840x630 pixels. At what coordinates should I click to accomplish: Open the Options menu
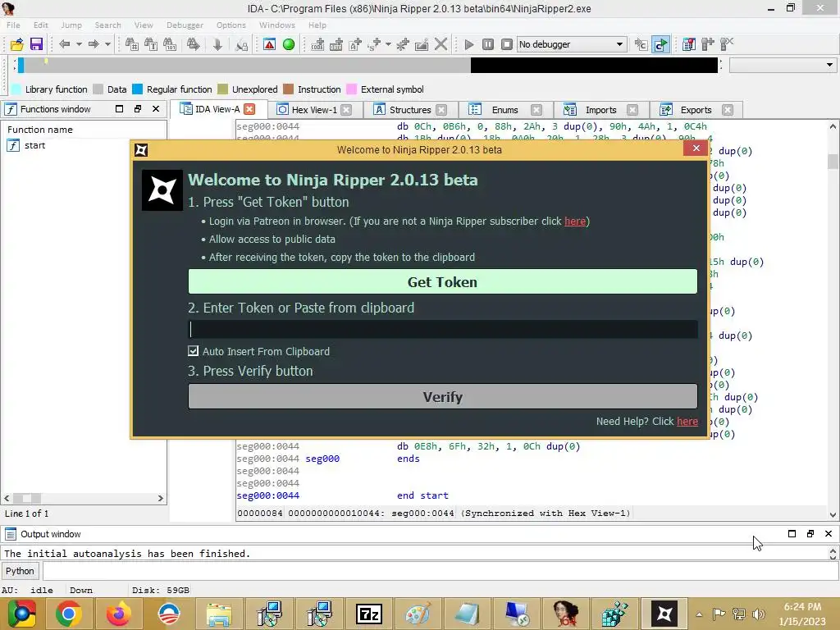tap(231, 25)
